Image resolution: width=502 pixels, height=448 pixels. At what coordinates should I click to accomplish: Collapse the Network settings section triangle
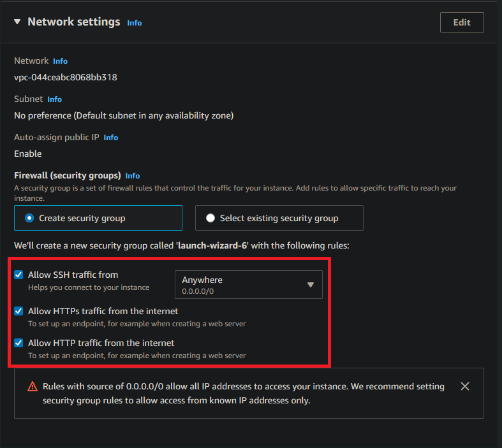point(17,22)
